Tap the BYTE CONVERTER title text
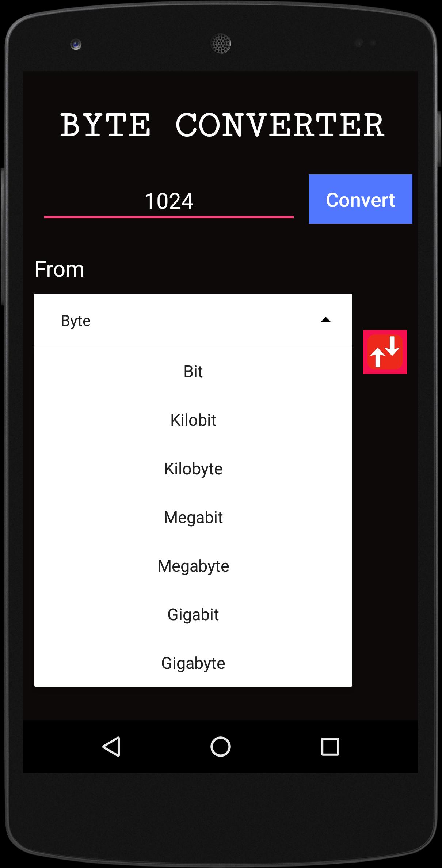 coord(222,125)
